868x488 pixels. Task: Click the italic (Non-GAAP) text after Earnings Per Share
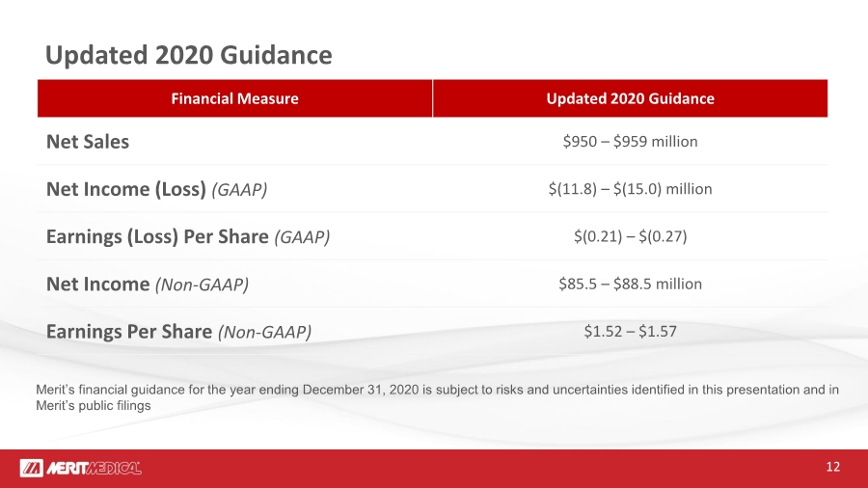pos(264,333)
